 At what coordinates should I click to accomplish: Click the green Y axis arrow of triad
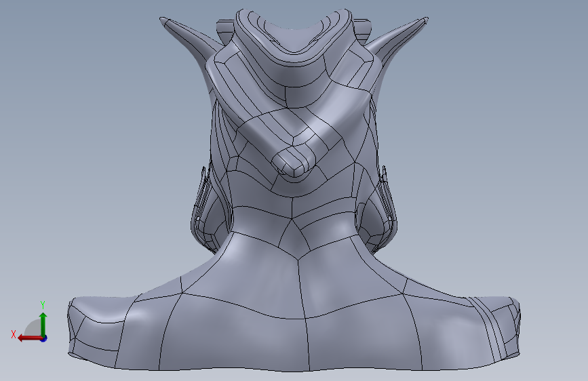[x=43, y=325]
